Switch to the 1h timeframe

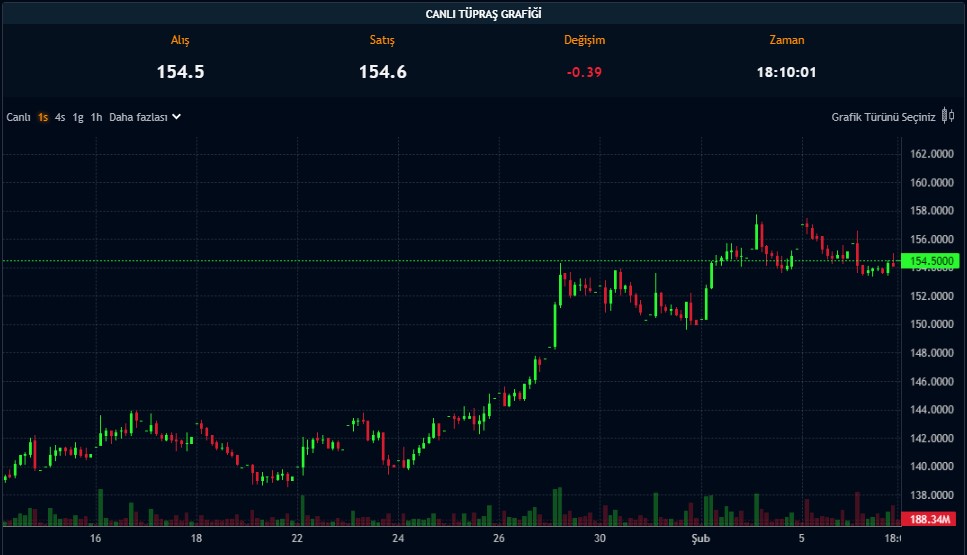[x=96, y=117]
